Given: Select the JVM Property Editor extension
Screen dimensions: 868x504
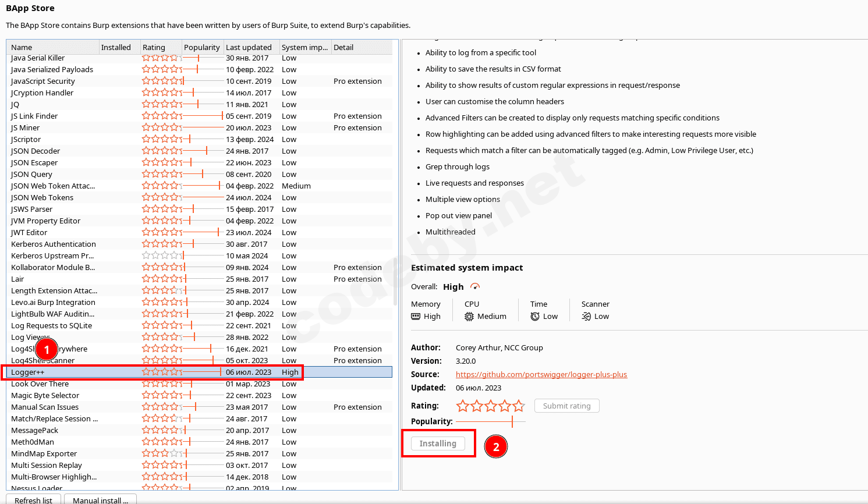Looking at the screenshot, I should point(199,221).
